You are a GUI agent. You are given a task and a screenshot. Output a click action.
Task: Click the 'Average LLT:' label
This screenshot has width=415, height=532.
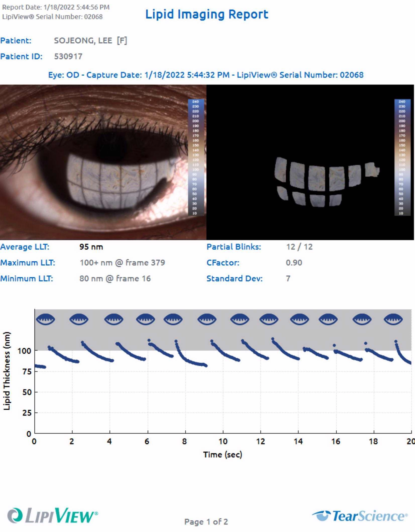(25, 247)
